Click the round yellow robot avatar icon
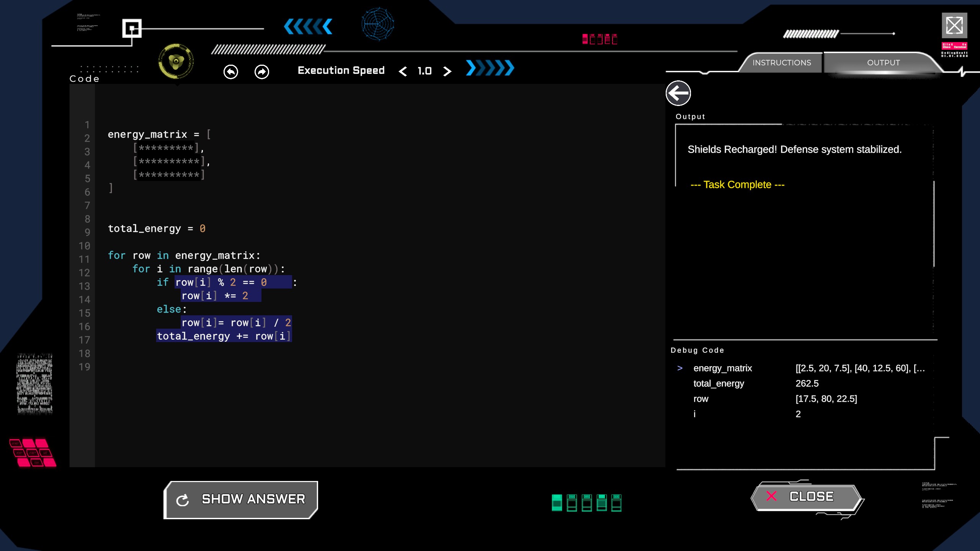980x551 pixels. tap(176, 61)
